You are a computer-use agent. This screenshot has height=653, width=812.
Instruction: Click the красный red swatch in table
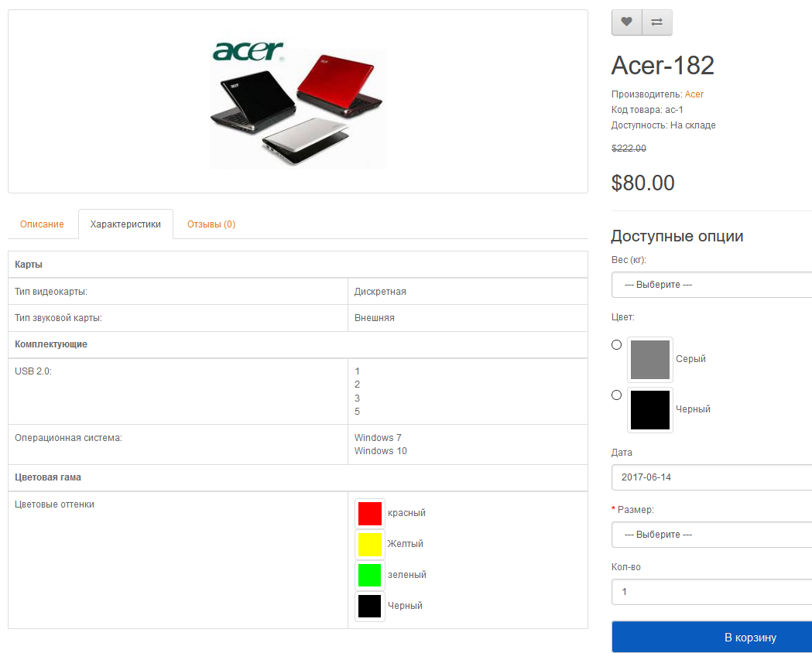pos(370,514)
